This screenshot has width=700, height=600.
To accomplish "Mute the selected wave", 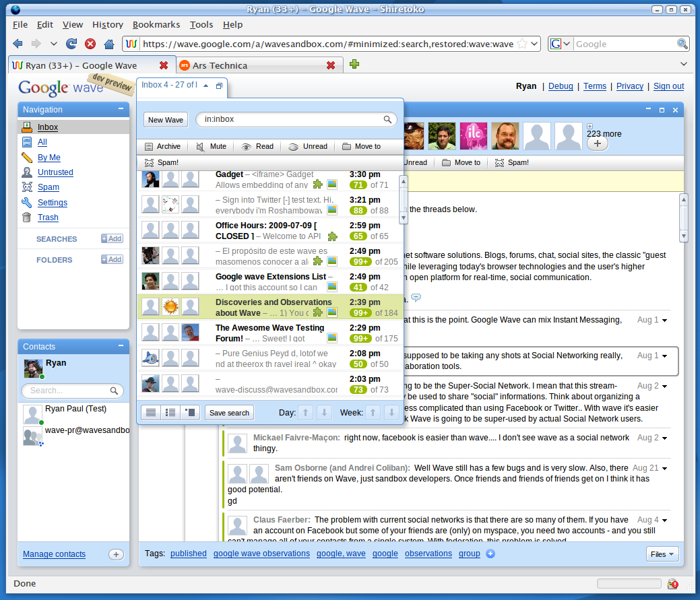I will pos(211,146).
